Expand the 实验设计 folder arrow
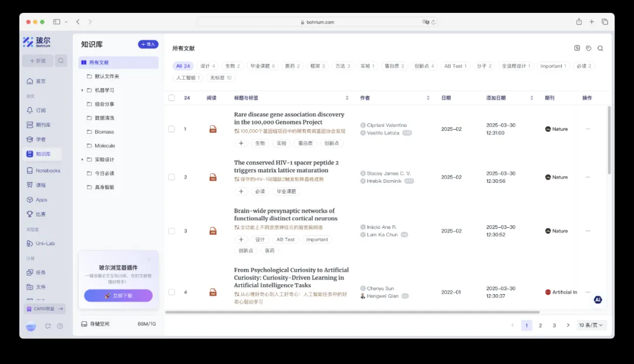 (82, 160)
